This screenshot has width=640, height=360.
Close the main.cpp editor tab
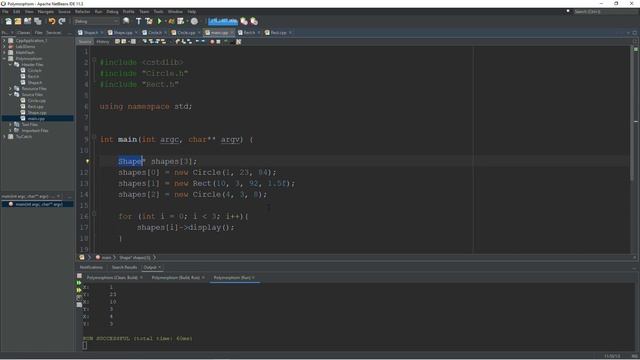(232, 33)
